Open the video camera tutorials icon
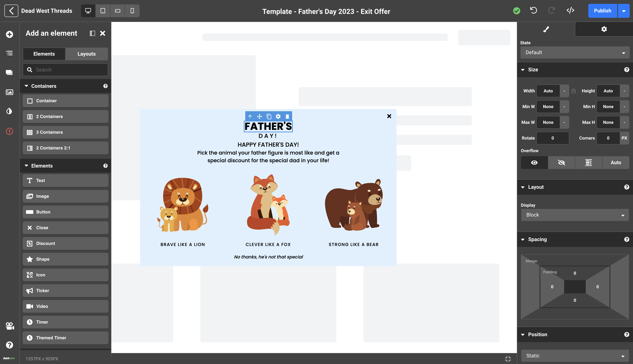 pyautogui.click(x=10, y=326)
